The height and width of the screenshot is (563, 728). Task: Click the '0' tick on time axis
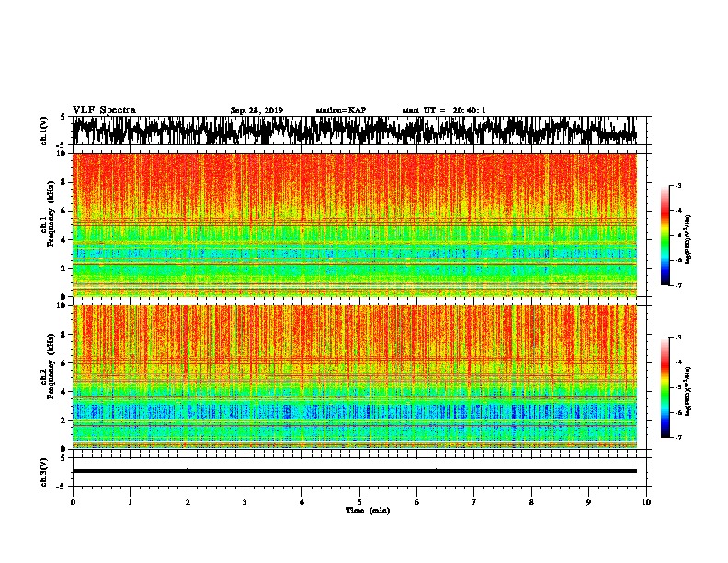(73, 502)
